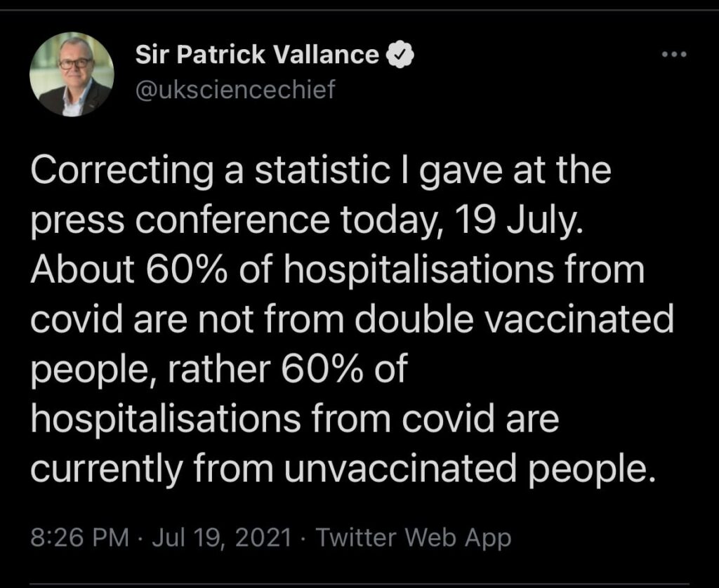Open the three-dot more options menu

tap(675, 55)
